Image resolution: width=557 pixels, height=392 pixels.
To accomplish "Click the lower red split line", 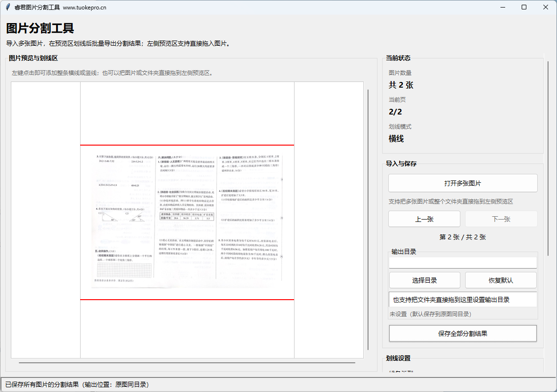I will pos(187,299).
